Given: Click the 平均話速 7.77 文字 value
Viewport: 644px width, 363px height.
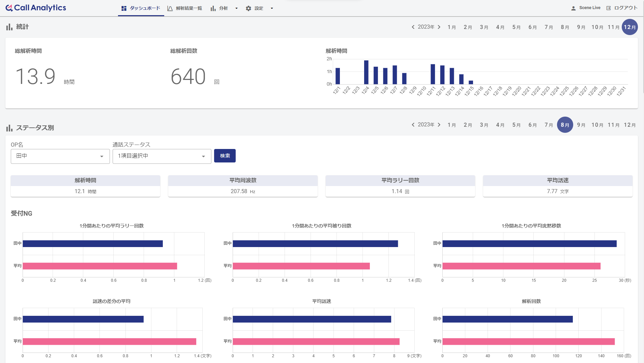Looking at the screenshot, I should 558,191.
